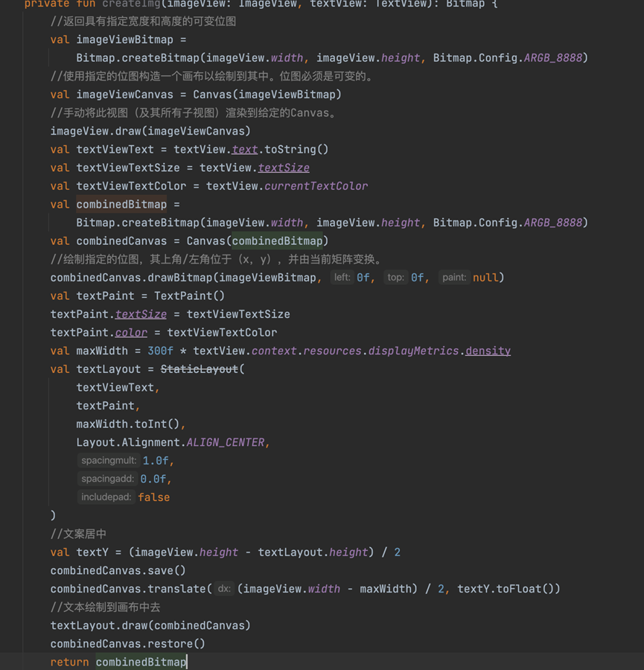This screenshot has width=644, height=670.
Task: Click the deprecated StaticLayout constructor call
Action: pos(199,369)
